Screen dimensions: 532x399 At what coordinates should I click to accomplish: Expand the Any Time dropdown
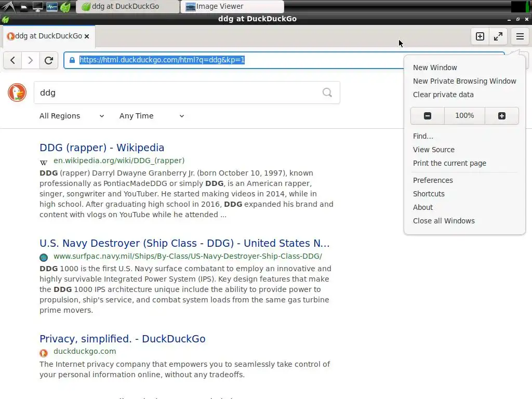point(152,116)
